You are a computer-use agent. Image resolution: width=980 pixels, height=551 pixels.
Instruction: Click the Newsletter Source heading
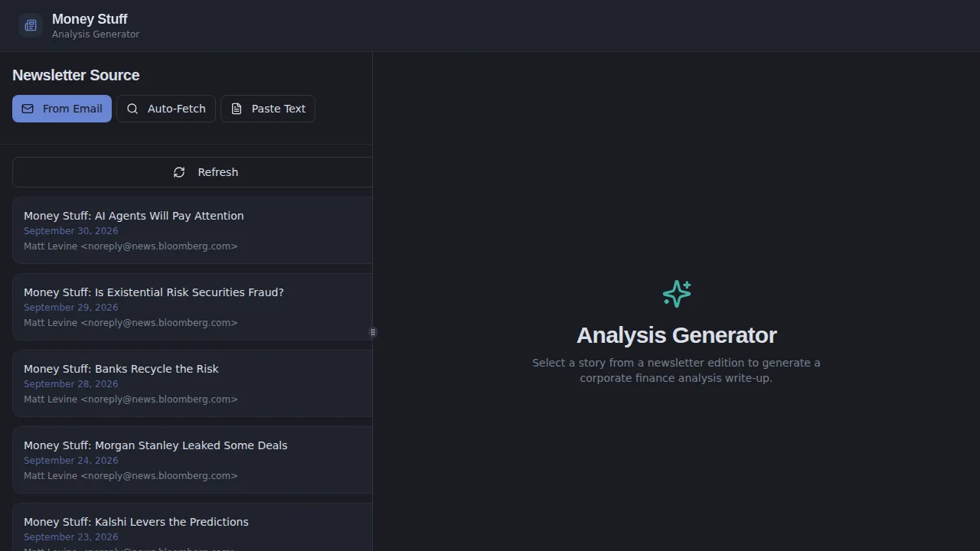point(76,75)
